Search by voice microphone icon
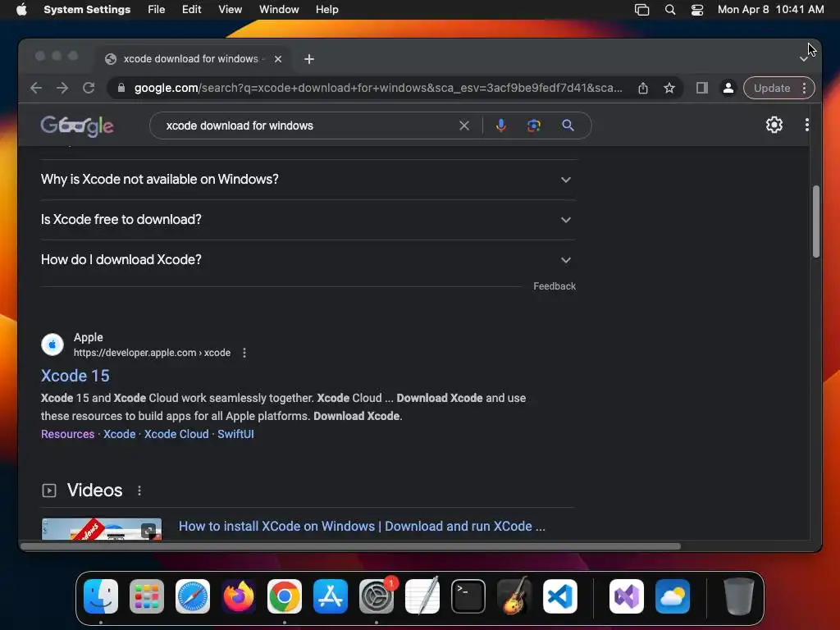The width and height of the screenshot is (840, 630). pyautogui.click(x=501, y=126)
